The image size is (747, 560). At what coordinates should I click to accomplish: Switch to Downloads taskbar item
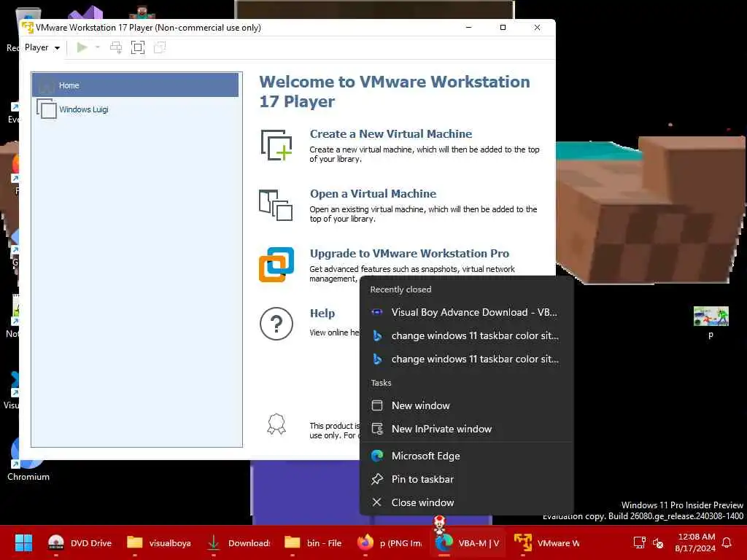(238, 542)
